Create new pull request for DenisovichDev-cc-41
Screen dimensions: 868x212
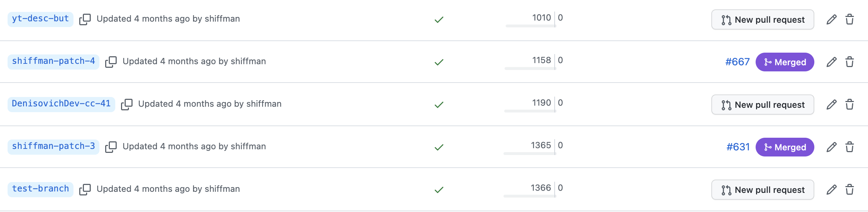(762, 105)
